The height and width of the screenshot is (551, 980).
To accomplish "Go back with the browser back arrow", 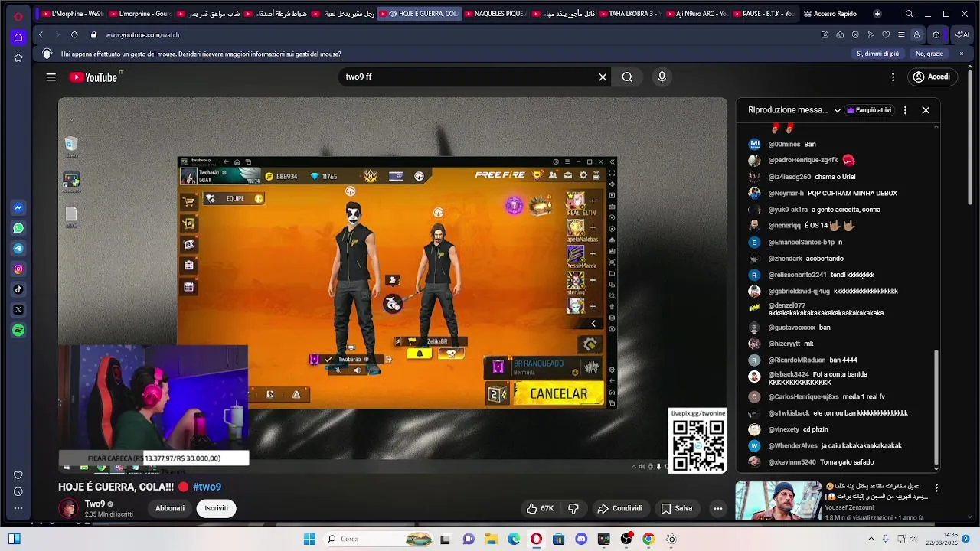I will pos(41,34).
